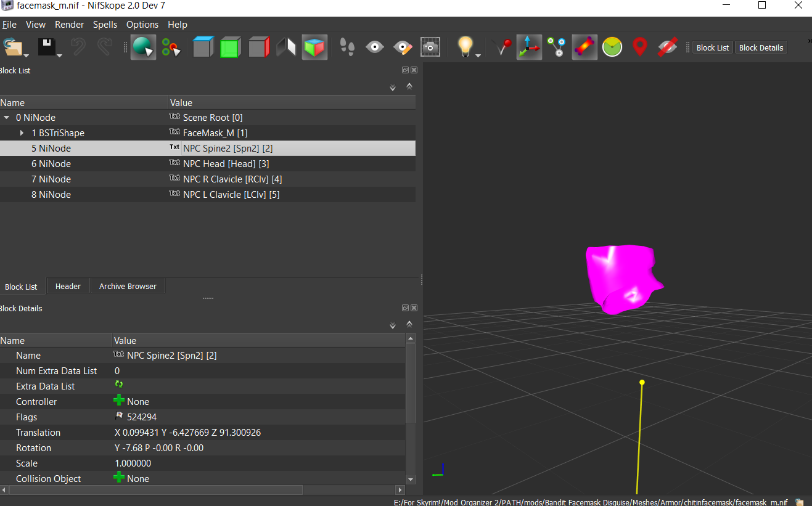Click the Scale value 1.000000

(x=133, y=463)
